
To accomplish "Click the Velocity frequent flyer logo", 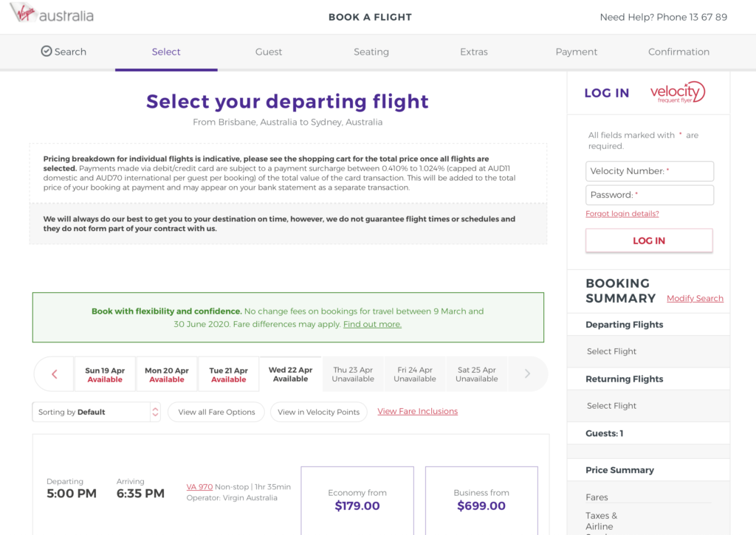I will tap(678, 92).
